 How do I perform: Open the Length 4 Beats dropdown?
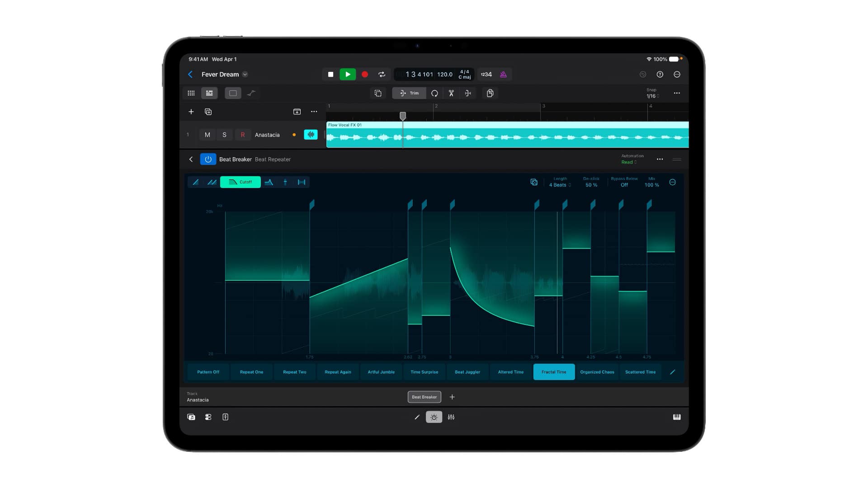point(560,182)
